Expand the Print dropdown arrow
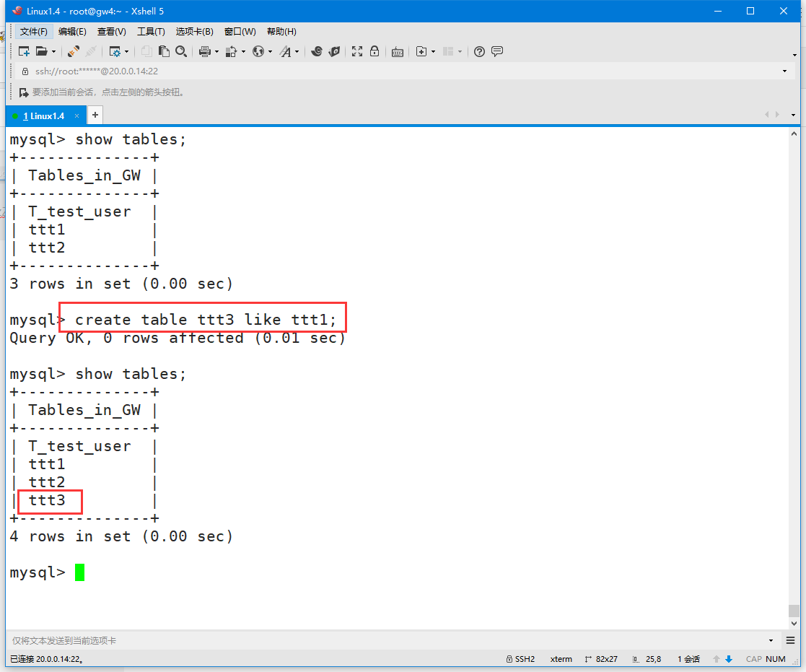This screenshot has height=672, width=806. pyautogui.click(x=216, y=51)
